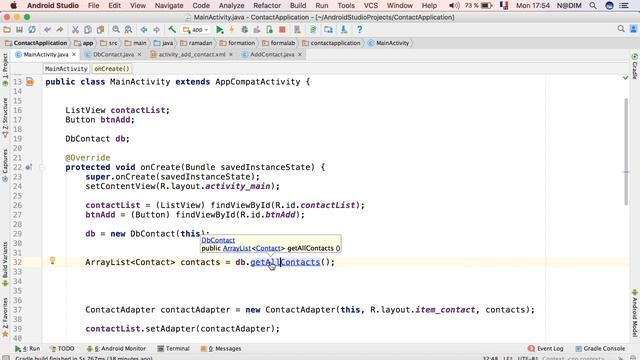
Task: Open the app run configuration dropdown
Action: 196,30
